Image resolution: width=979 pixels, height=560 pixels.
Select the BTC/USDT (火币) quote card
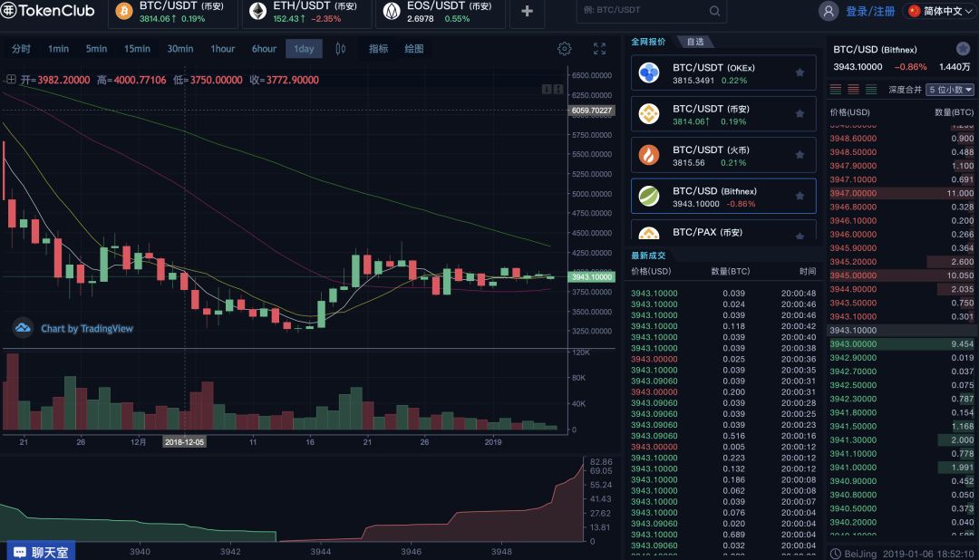tap(723, 155)
